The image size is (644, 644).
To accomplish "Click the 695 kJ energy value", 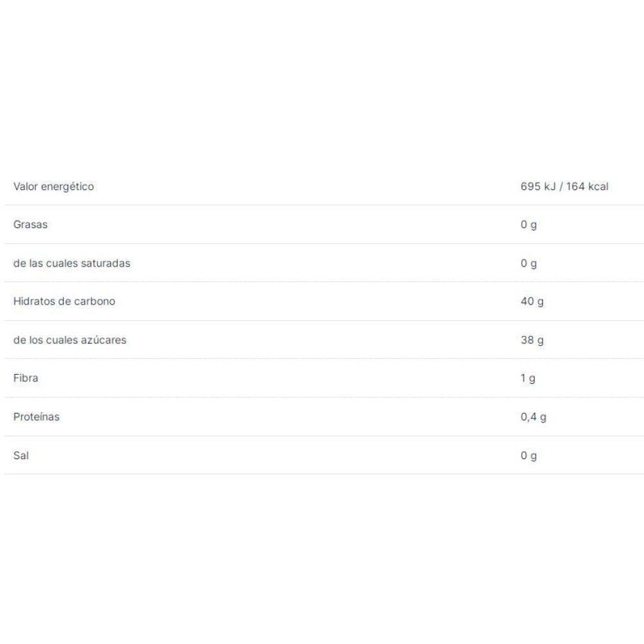I will 538,187.
